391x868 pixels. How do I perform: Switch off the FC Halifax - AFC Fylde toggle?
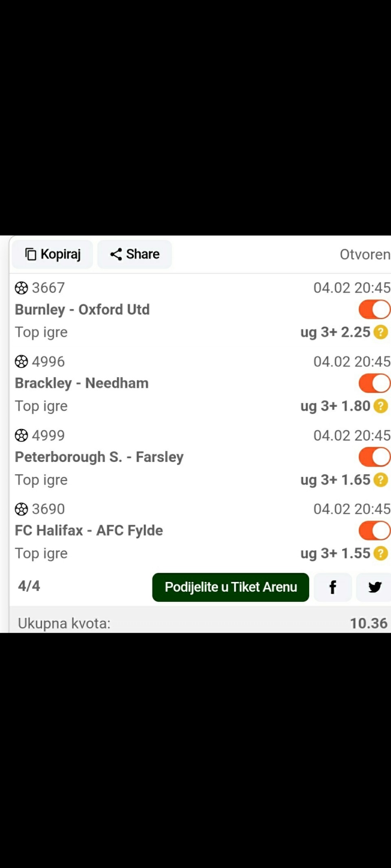[x=375, y=531]
